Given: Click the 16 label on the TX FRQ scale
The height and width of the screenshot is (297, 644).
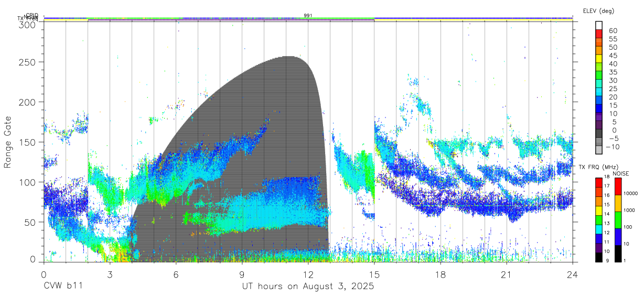Looking at the screenshot, I should (607, 195).
